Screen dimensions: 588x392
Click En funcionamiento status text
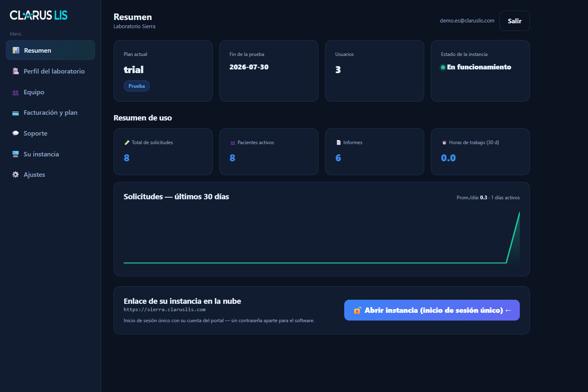(479, 67)
